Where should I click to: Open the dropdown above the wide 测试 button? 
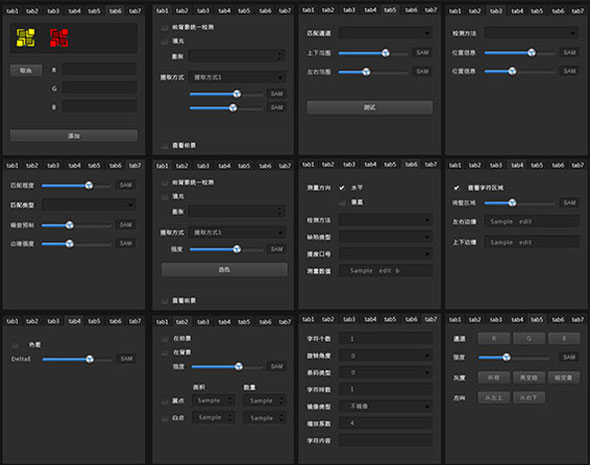point(386,33)
